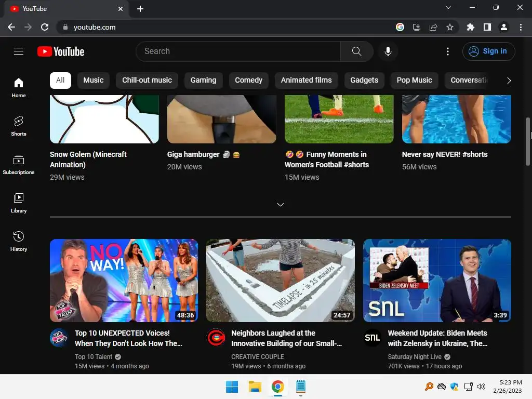This screenshot has height=399, width=532.
Task: Open Subscriptions in sidebar
Action: click(19, 165)
